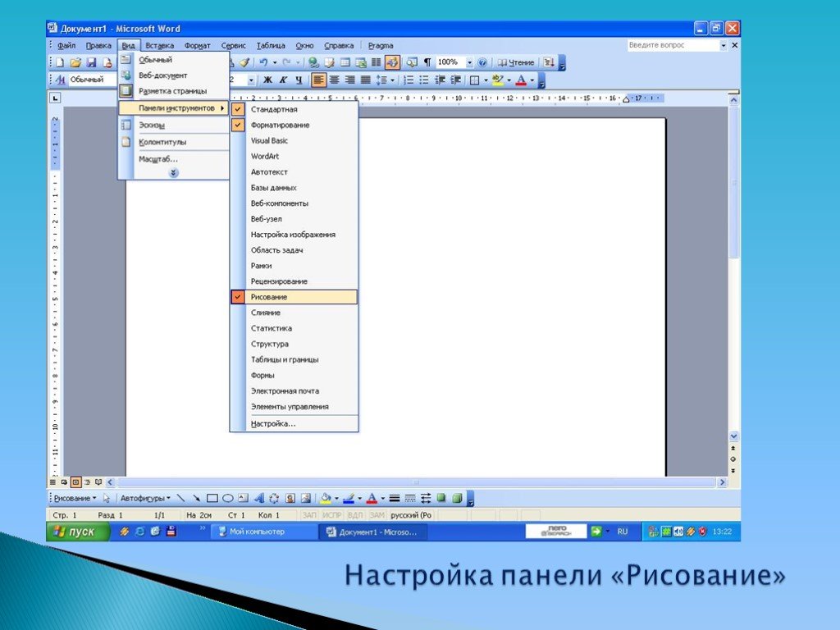Screen dimensions: 840x630
Task: Open the style box showing Обычный
Action: [x=91, y=80]
